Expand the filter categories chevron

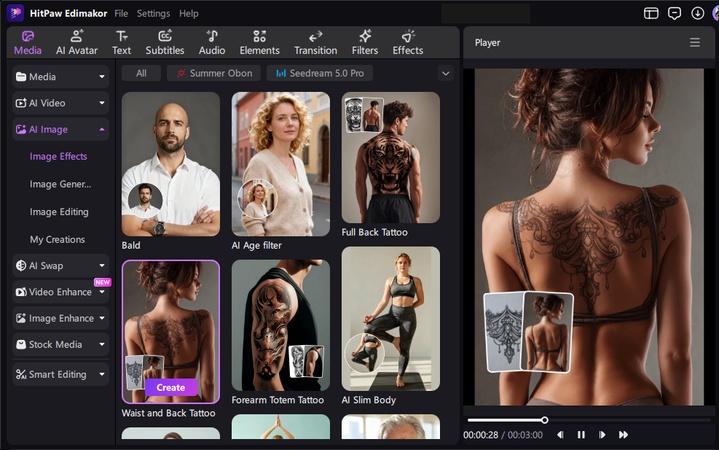[446, 73]
